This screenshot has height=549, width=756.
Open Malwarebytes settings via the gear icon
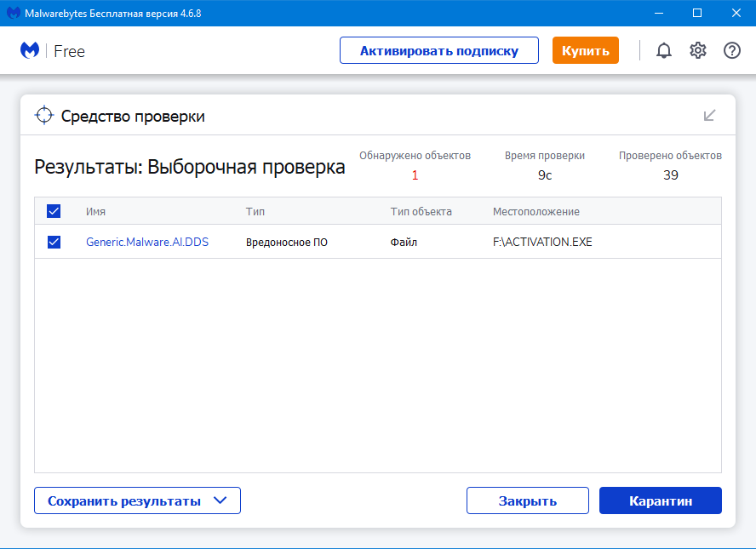click(697, 50)
